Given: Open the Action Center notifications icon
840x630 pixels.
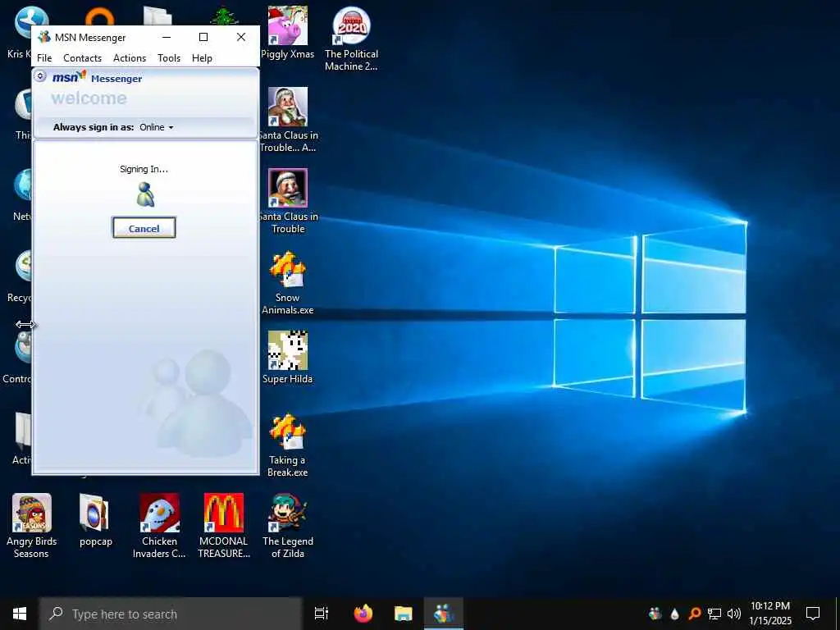Looking at the screenshot, I should (813, 614).
